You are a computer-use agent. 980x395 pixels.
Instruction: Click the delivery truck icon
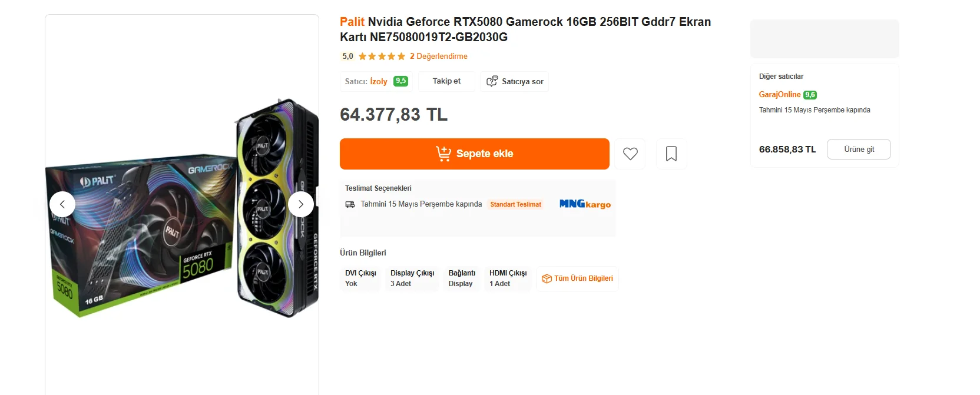(x=350, y=204)
